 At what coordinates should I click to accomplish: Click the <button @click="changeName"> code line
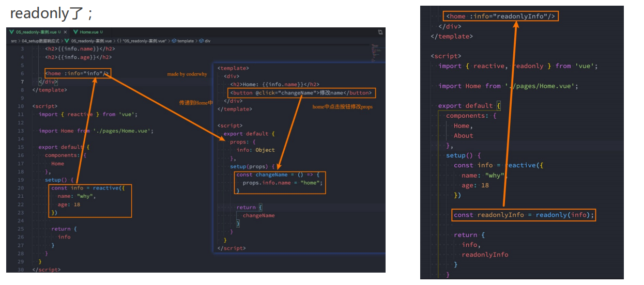(301, 93)
